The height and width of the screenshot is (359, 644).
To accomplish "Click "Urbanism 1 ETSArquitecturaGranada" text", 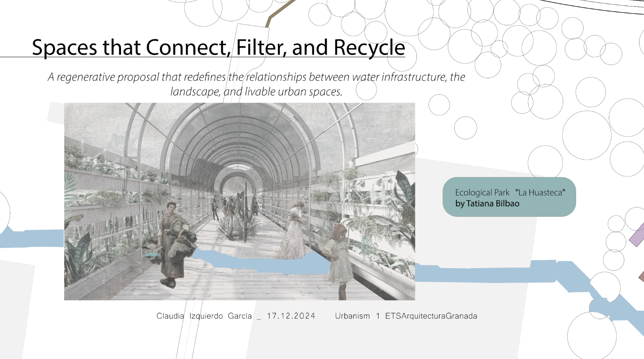I will click(406, 316).
